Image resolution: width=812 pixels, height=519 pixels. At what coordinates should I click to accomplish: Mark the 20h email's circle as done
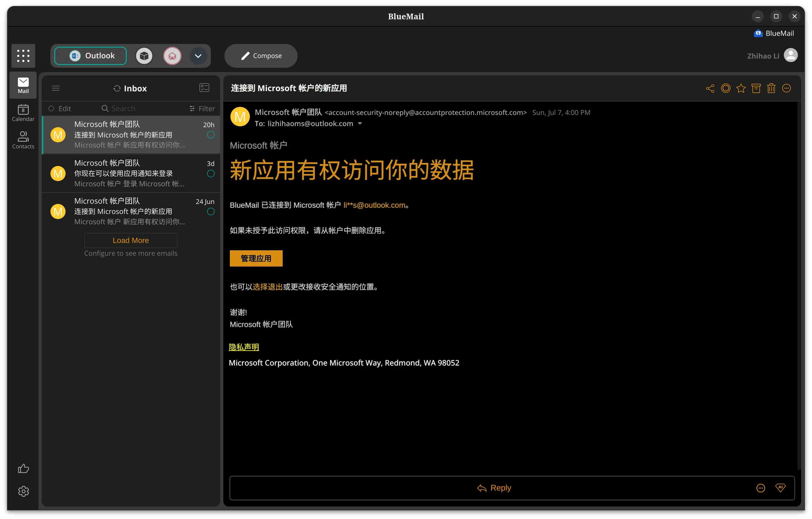pyautogui.click(x=211, y=135)
